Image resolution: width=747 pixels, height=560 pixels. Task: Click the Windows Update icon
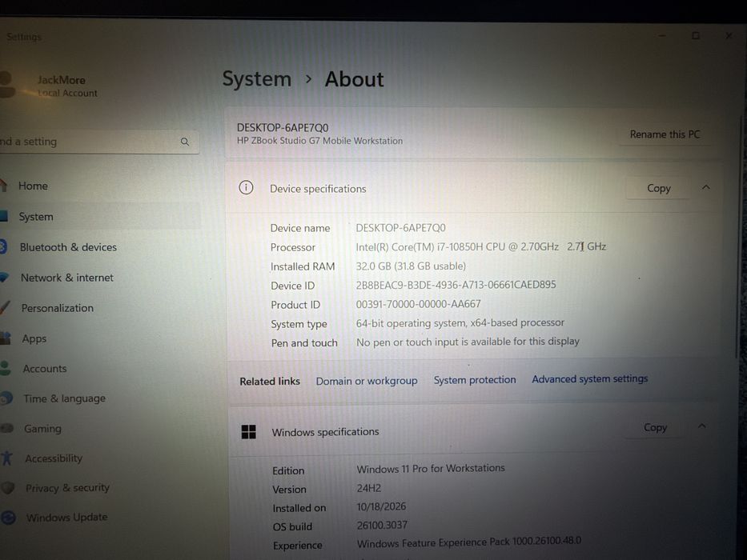pyautogui.click(x=9, y=517)
